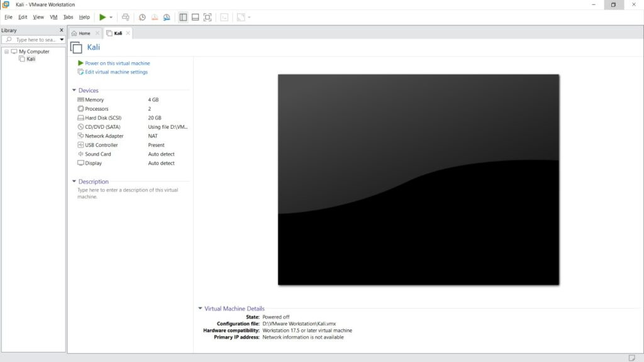Image resolution: width=644 pixels, height=362 pixels.
Task: Open the Snapshot Manager icon
Action: pyautogui.click(x=167, y=17)
